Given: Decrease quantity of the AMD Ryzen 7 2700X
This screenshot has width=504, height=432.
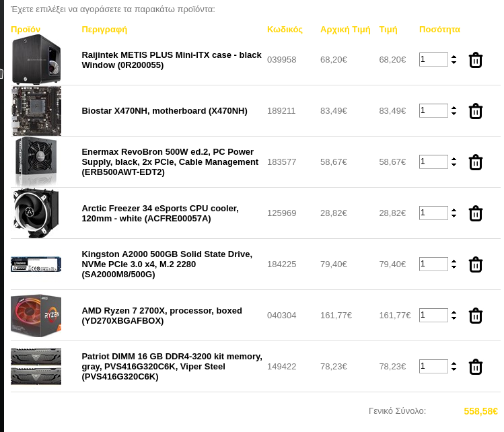Looking at the screenshot, I should point(454,318).
